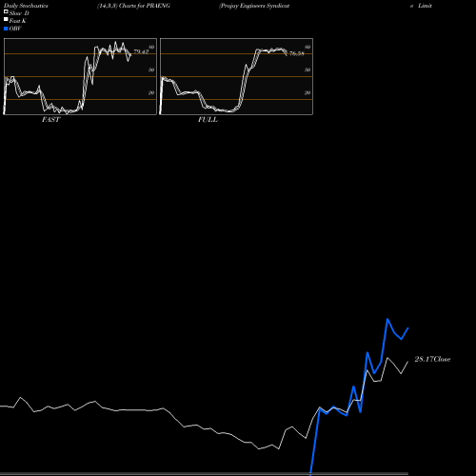This screenshot has height=476, width=476.
Task: Open the FAST stochastic chart panel
Action: (80, 76)
